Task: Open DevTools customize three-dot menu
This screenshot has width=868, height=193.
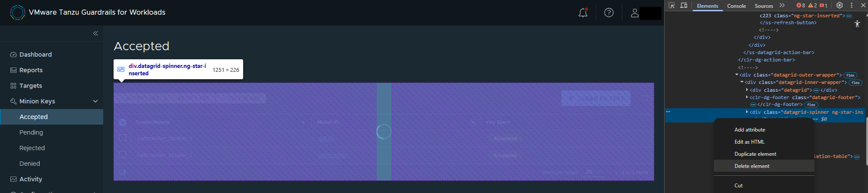Action: click(852, 5)
